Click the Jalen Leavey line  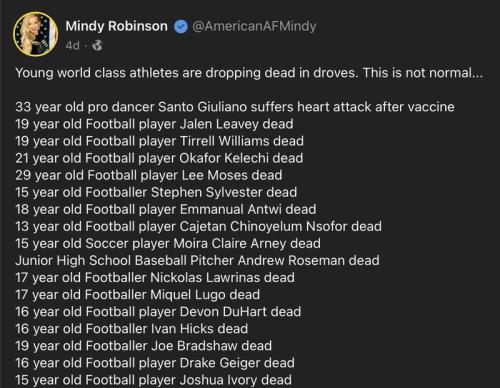click(x=154, y=124)
